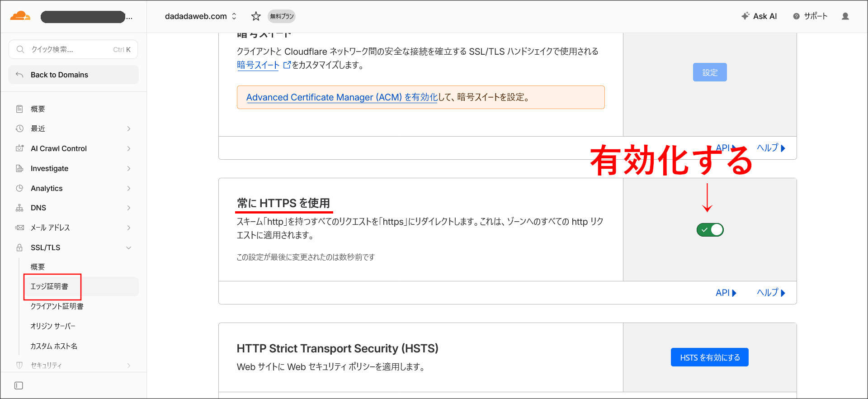The height and width of the screenshot is (399, 868).
Task: Click the 無料プラン plan badge
Action: point(282,16)
